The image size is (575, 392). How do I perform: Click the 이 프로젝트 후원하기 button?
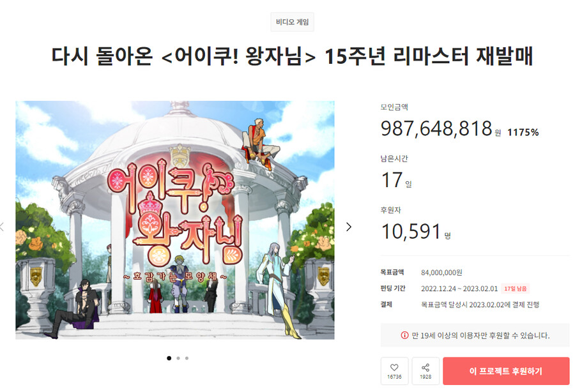(506, 371)
